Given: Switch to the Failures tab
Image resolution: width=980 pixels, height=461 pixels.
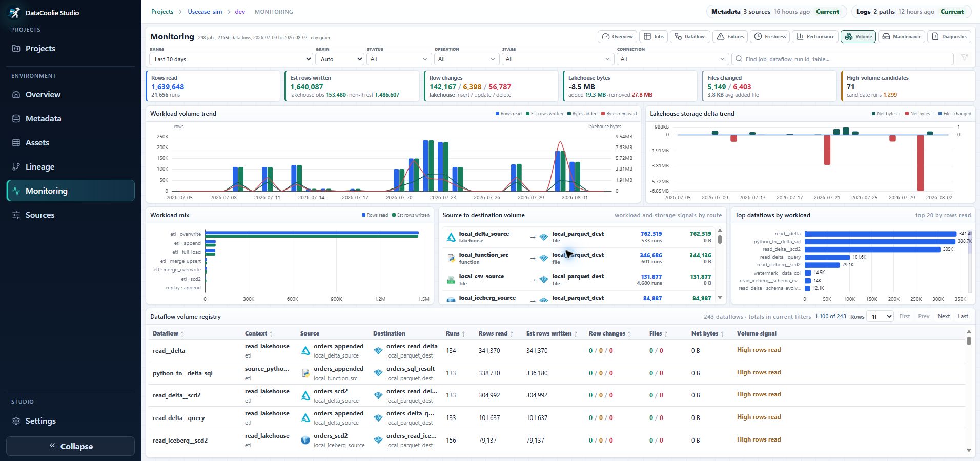Looking at the screenshot, I should tap(730, 37).
